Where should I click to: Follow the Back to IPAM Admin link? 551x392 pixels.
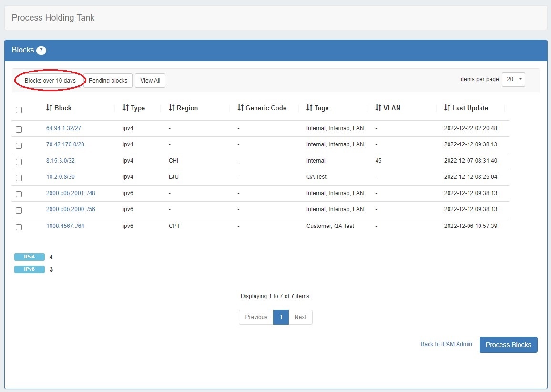pos(446,344)
